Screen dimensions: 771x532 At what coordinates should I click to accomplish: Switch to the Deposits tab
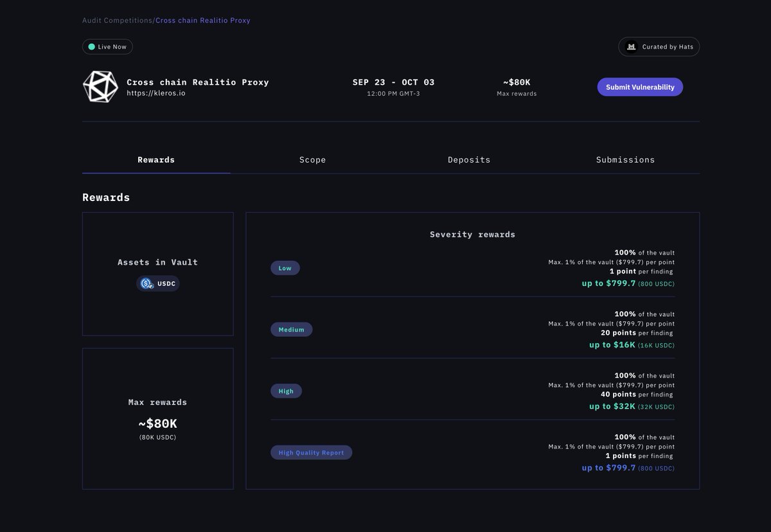469,160
